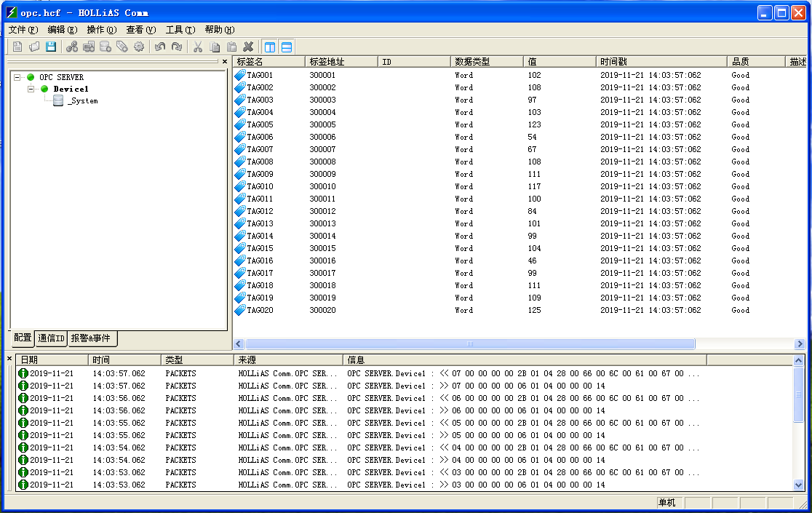Click the Add tag (label plus) icon
Image resolution: width=812 pixels, height=513 pixels.
pos(122,47)
